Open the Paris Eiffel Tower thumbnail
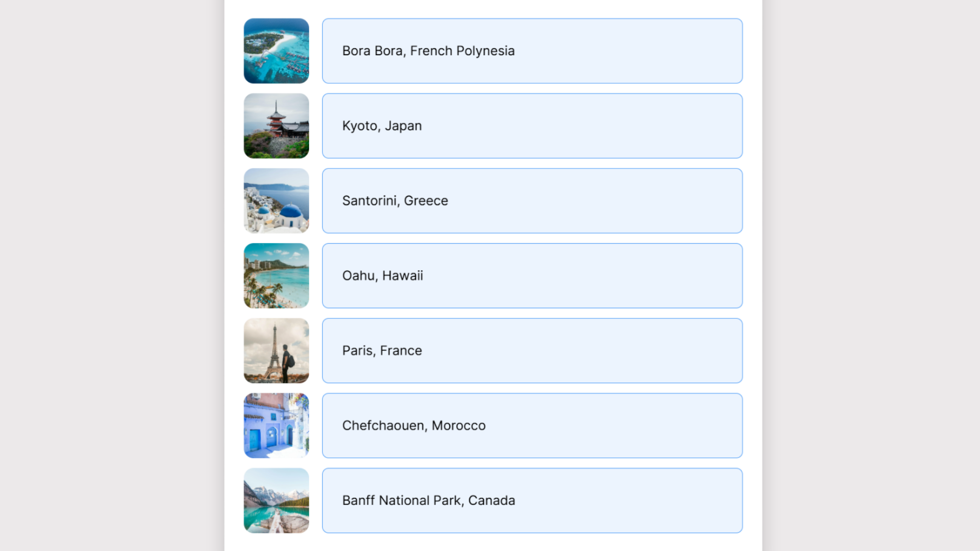 click(x=276, y=350)
